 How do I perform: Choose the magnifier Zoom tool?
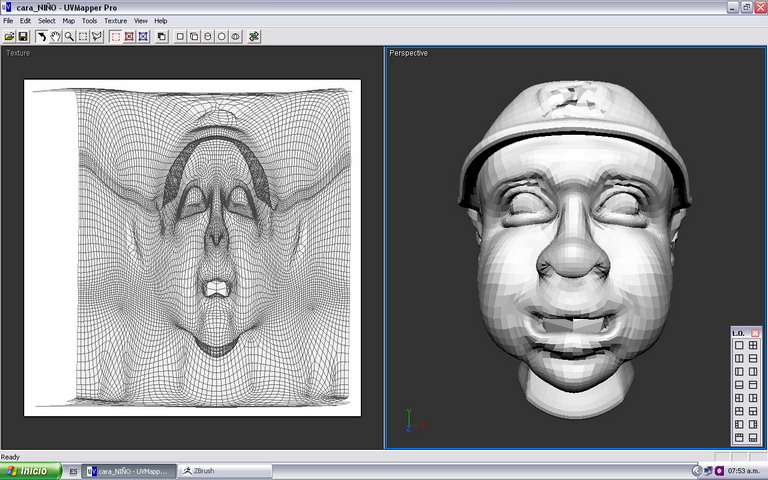pyautogui.click(x=69, y=36)
